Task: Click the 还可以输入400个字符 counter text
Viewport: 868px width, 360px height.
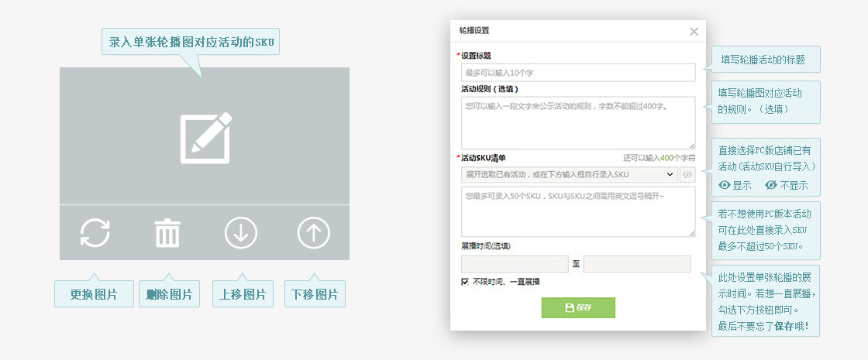Action: [660, 158]
